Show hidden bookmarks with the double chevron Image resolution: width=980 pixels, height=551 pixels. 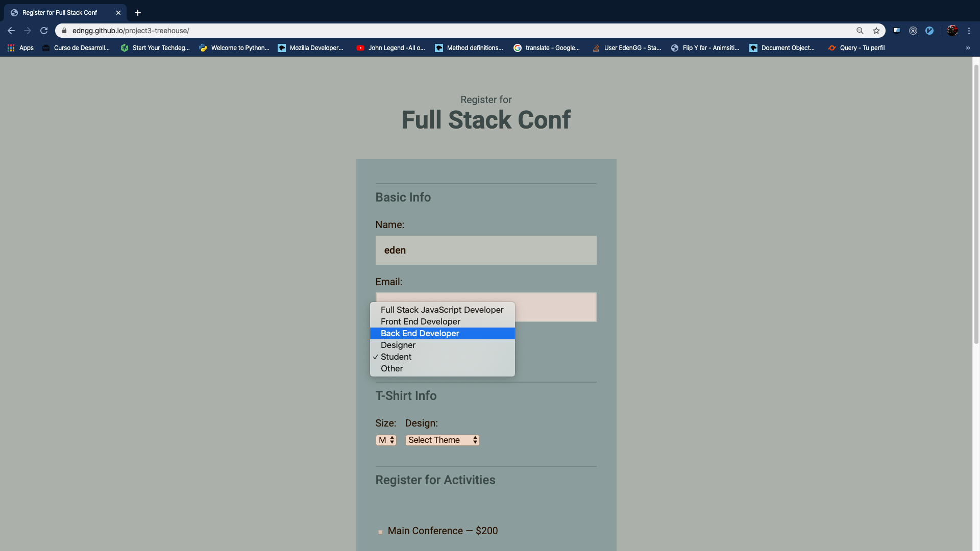(968, 48)
